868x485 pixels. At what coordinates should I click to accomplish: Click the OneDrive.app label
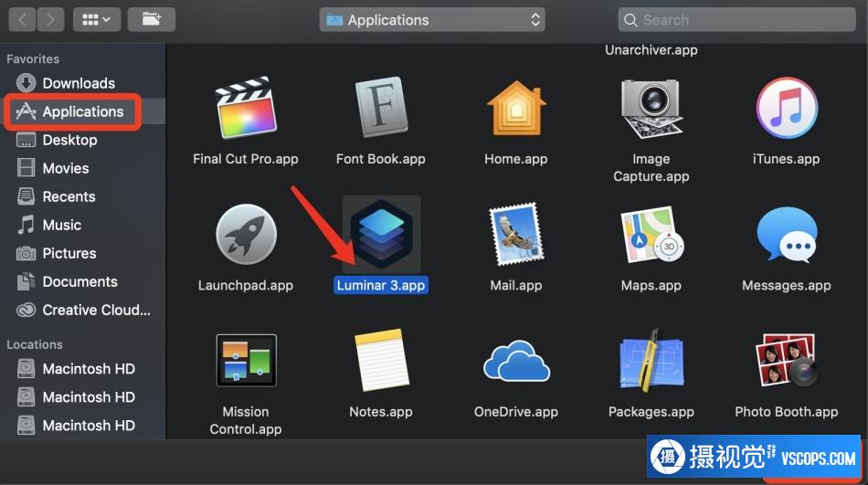click(x=516, y=411)
